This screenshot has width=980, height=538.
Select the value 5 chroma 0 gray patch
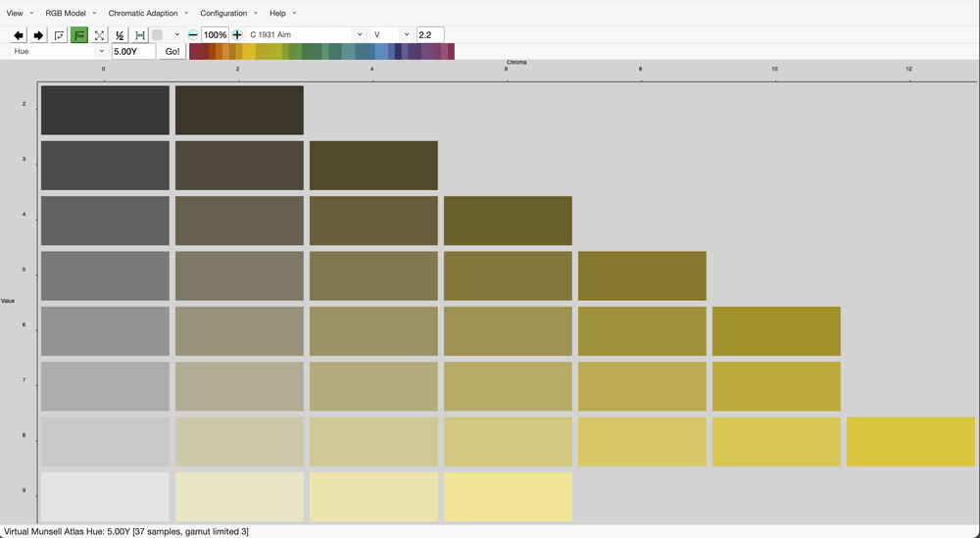click(x=105, y=276)
